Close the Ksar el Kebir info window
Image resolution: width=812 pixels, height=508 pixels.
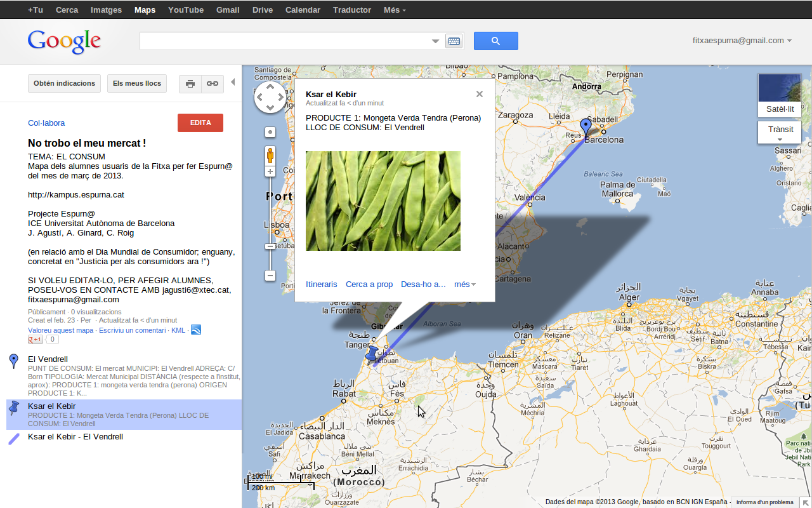tap(480, 94)
